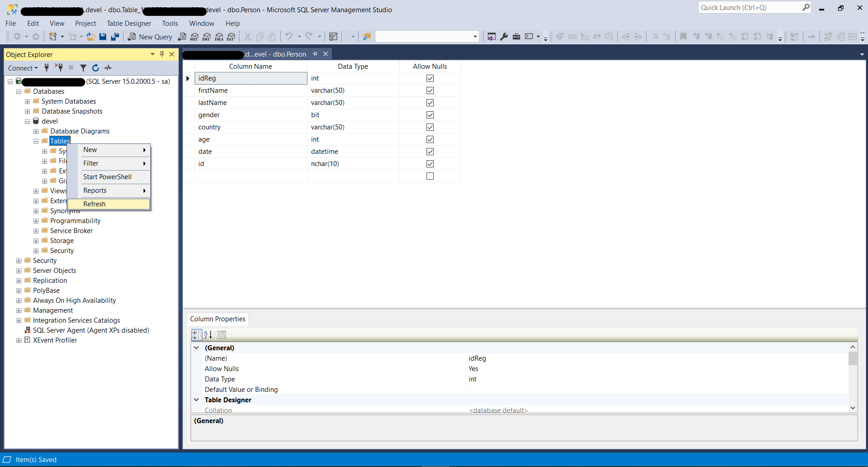Click the wrench properties icon in toolbar

(x=504, y=37)
